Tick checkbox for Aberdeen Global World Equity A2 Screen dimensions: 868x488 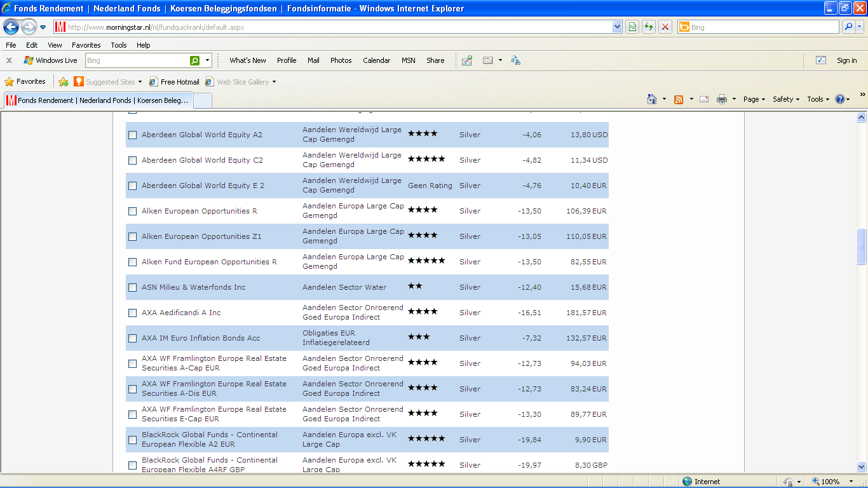point(133,135)
